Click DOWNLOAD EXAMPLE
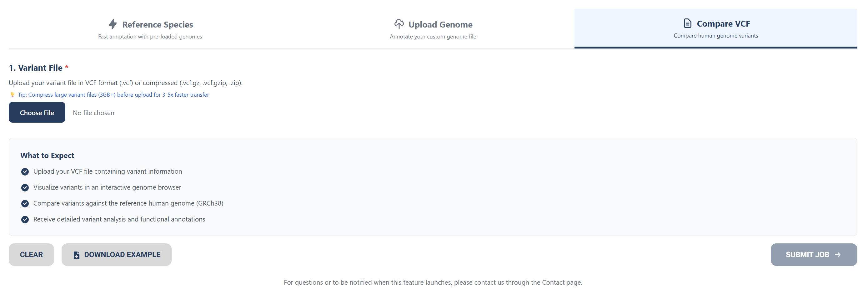868x290 pixels. pos(116,255)
